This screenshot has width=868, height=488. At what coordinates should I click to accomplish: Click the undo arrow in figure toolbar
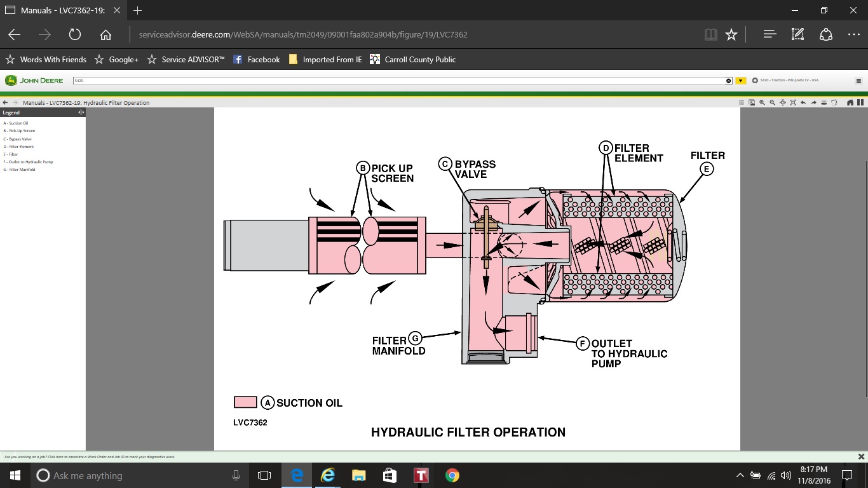tap(803, 102)
